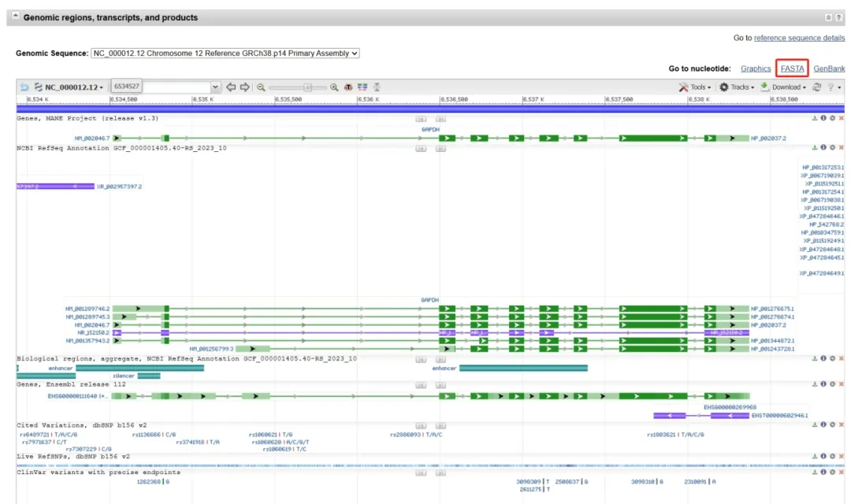Click the silencer label in Biological regions
851x504 pixels.
click(124, 376)
